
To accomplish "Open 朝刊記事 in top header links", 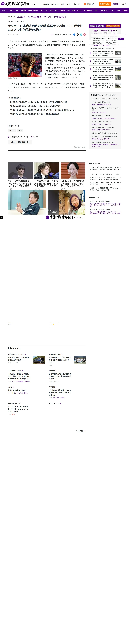I will (x=46, y=4).
